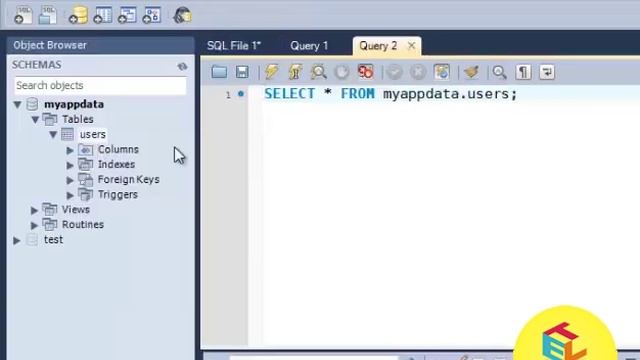This screenshot has width=640, height=360.
Task: Switch to SQL File 1* tab
Action: pos(234,46)
